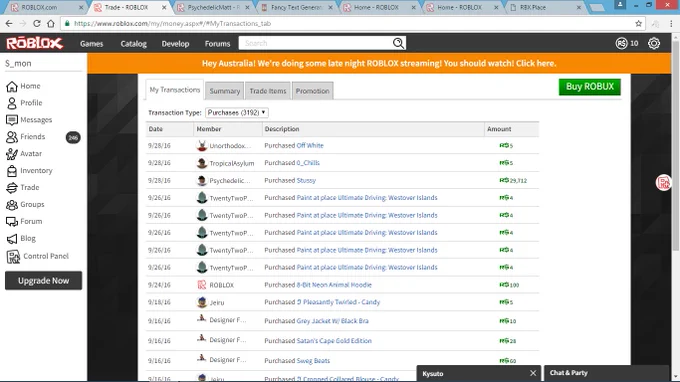This screenshot has height=382, width=680.
Task: Switch to My Transactions tab
Action: [x=174, y=90]
